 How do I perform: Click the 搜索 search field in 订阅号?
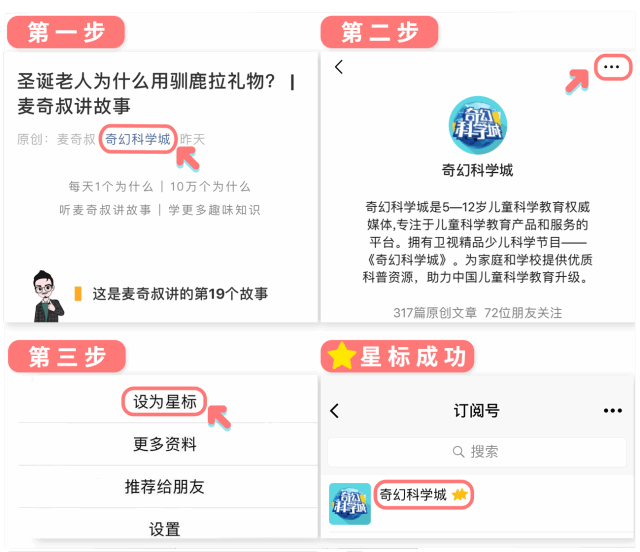coord(477,452)
